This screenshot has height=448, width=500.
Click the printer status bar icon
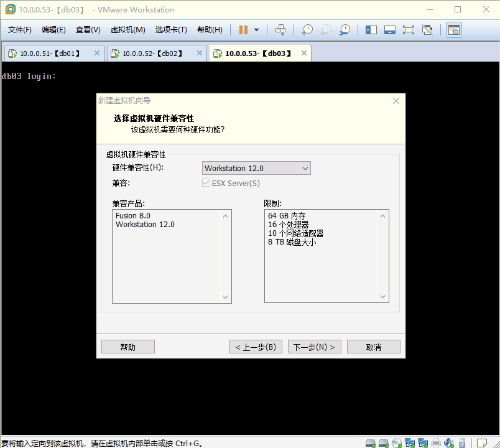(x=436, y=443)
